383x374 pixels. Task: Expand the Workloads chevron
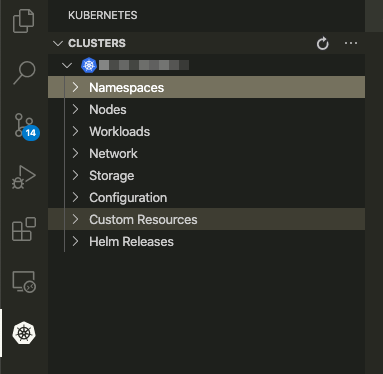(x=76, y=131)
